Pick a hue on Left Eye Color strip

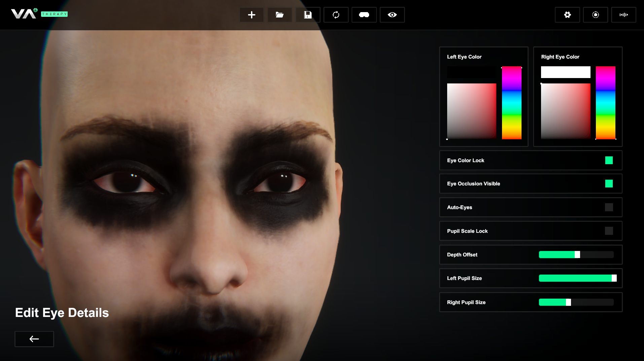[x=511, y=103]
